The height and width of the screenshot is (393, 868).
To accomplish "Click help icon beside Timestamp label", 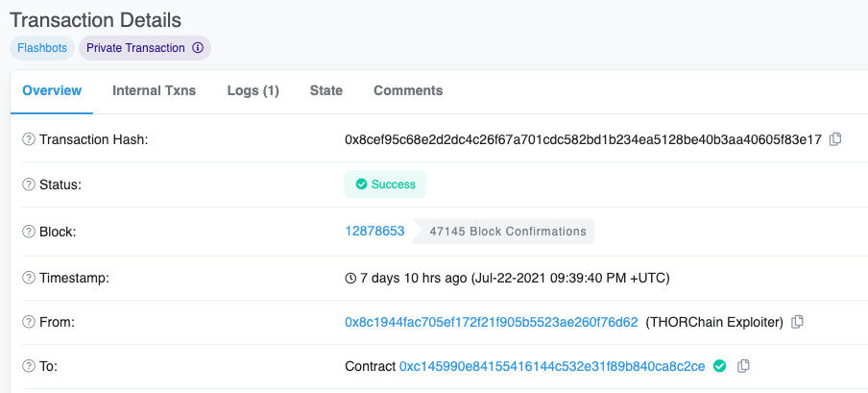I will [x=28, y=278].
